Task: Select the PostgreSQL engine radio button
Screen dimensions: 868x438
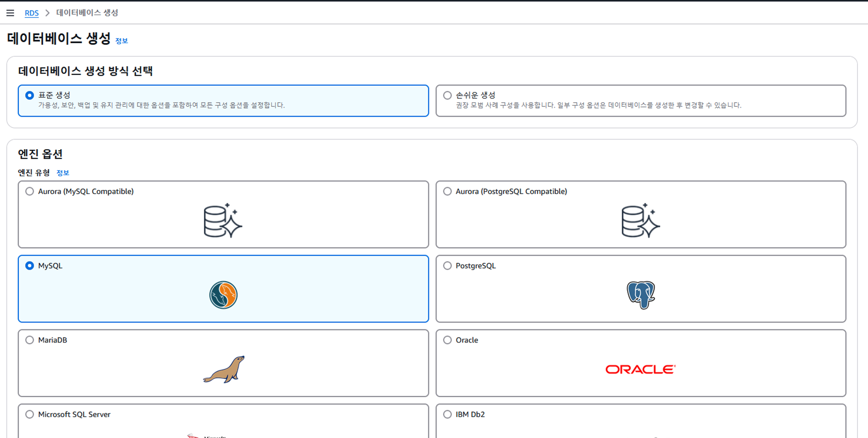Action: [x=447, y=266]
